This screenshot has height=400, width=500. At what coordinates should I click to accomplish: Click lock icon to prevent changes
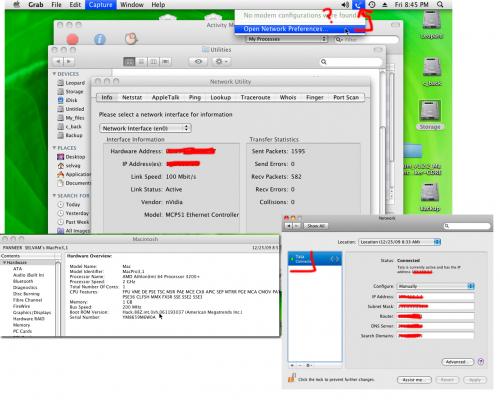coord(292,378)
